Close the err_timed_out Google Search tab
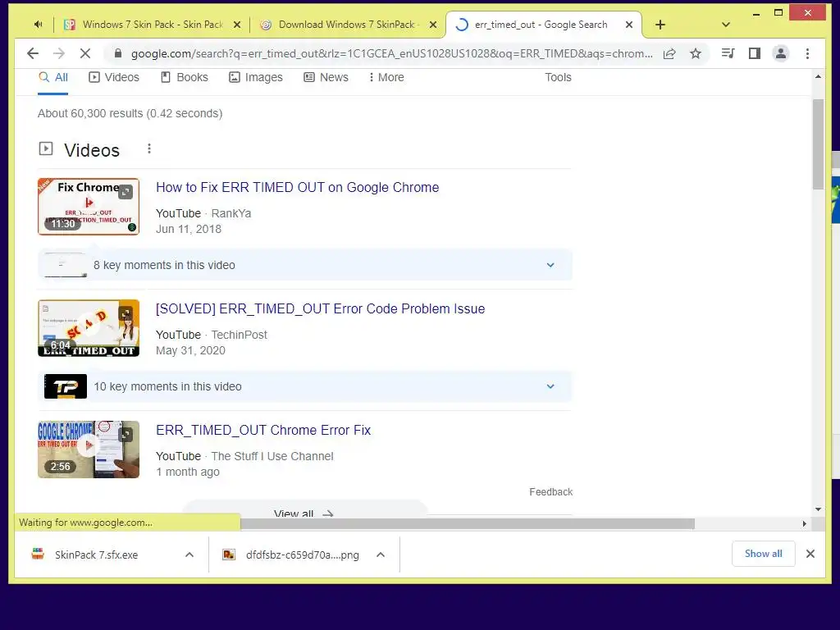Viewport: 840px width, 630px height. point(629,25)
